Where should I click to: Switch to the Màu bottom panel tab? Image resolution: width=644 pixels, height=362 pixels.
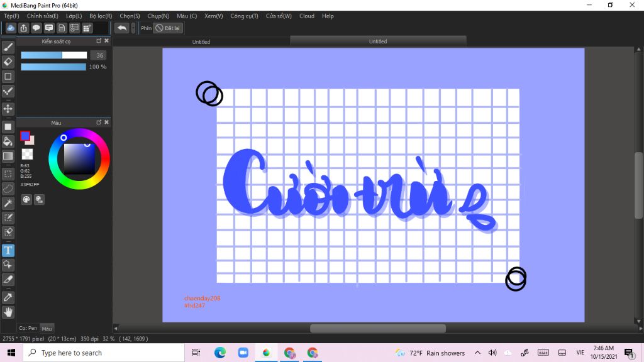pos(47,328)
